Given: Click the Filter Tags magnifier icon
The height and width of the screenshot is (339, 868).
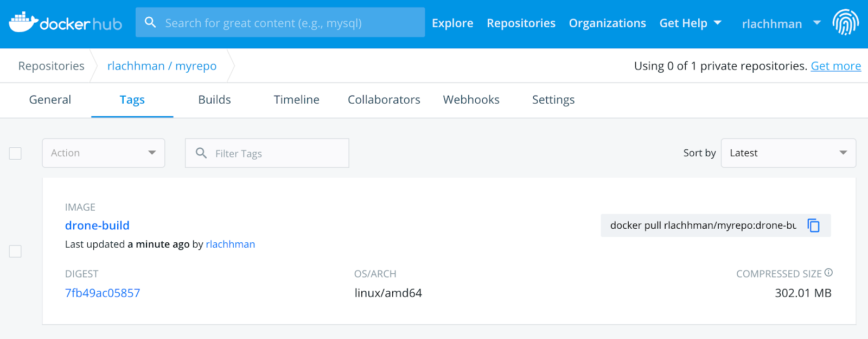Looking at the screenshot, I should tap(201, 153).
